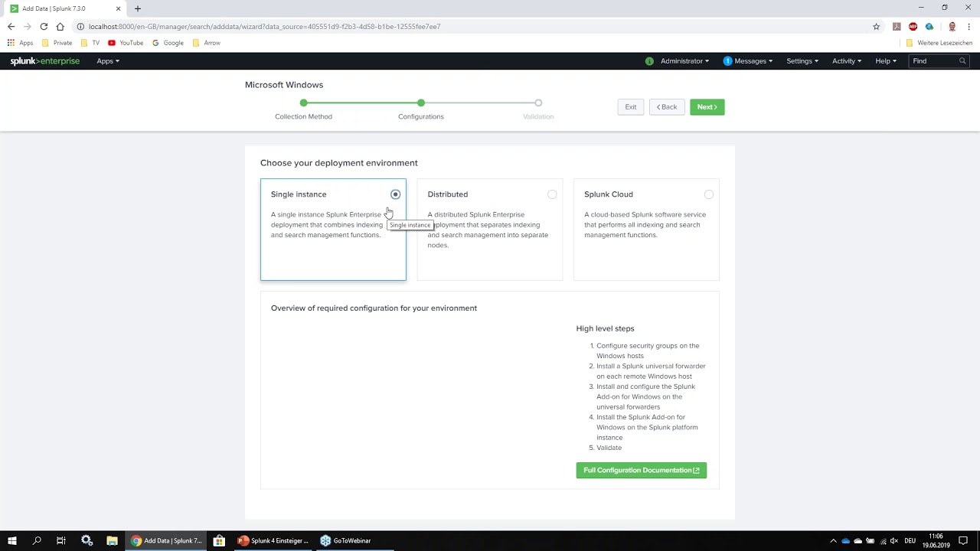This screenshot has height=551, width=980.
Task: Select the Single instance radio button
Action: 395,194
